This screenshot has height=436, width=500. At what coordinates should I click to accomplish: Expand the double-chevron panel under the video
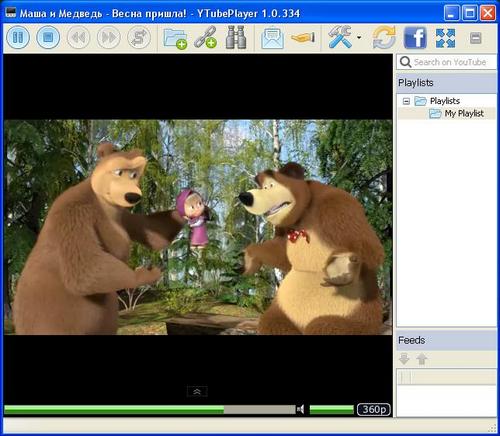click(x=197, y=391)
